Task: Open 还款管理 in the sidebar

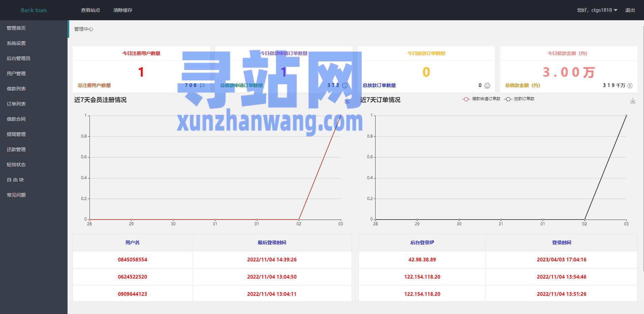Action: pyautogui.click(x=16, y=149)
